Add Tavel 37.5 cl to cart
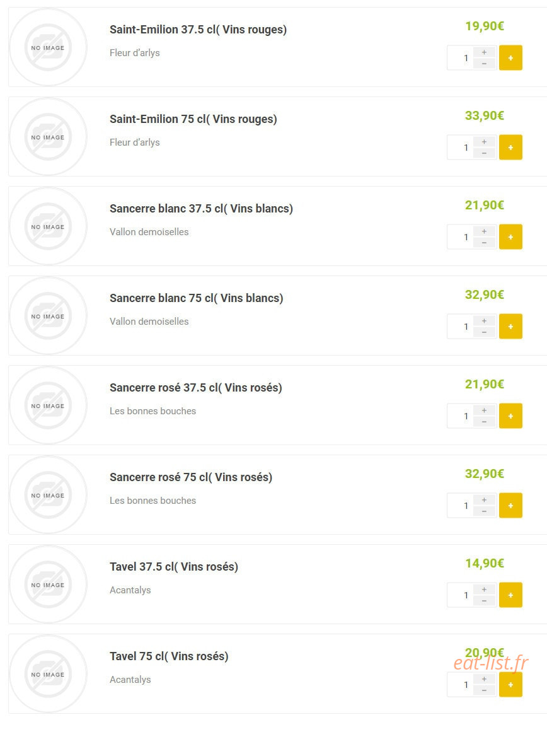The image size is (547, 756). [x=510, y=595]
